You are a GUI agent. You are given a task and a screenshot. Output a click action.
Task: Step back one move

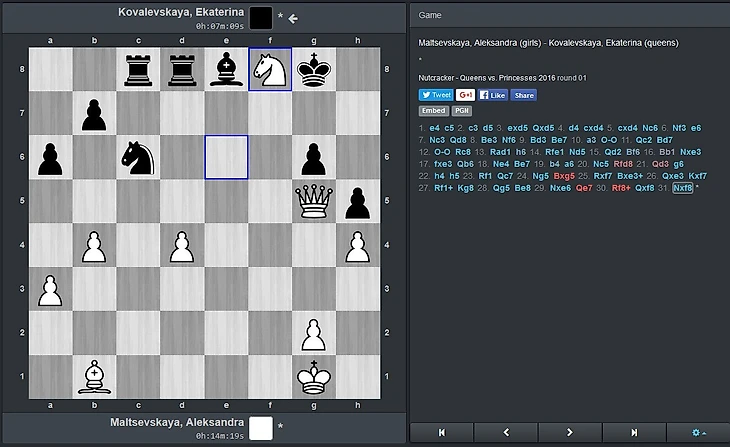[506, 432]
